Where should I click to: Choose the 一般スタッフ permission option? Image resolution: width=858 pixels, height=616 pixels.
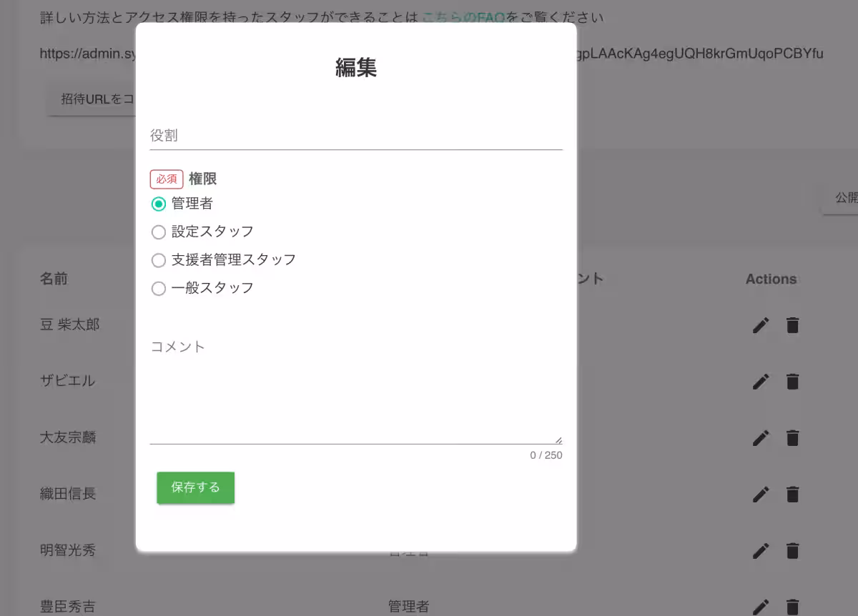click(x=158, y=288)
